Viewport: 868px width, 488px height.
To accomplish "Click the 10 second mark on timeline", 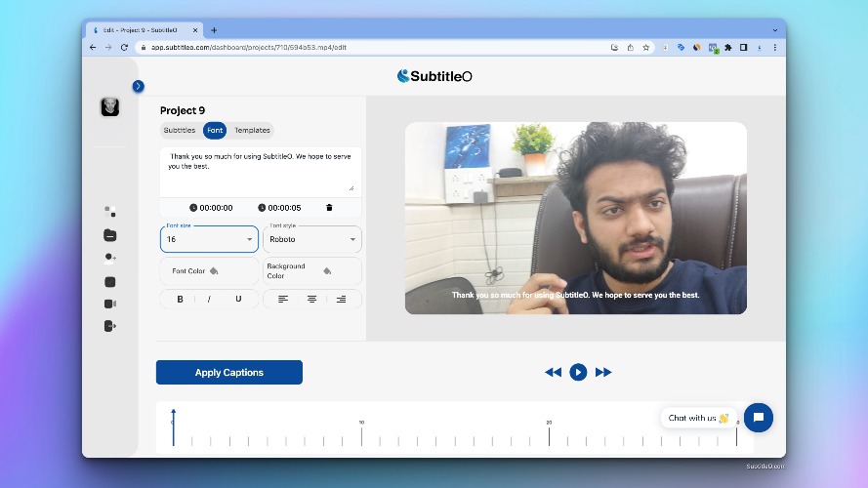I will pos(361,433).
